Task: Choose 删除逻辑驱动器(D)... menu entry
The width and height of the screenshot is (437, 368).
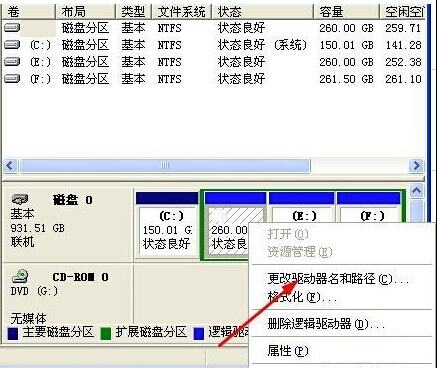Action: (x=326, y=324)
